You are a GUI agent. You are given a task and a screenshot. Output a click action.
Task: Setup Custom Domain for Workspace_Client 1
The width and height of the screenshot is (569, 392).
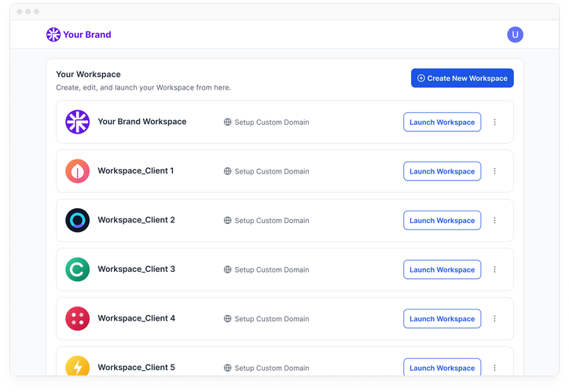272,171
